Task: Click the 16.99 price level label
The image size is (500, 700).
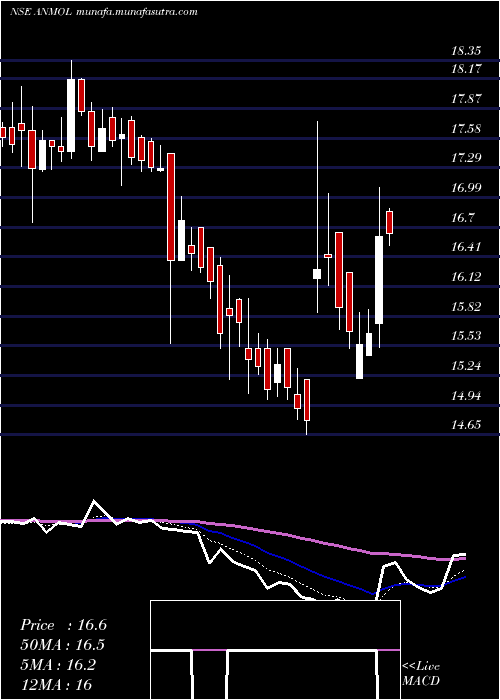Action: coord(466,188)
